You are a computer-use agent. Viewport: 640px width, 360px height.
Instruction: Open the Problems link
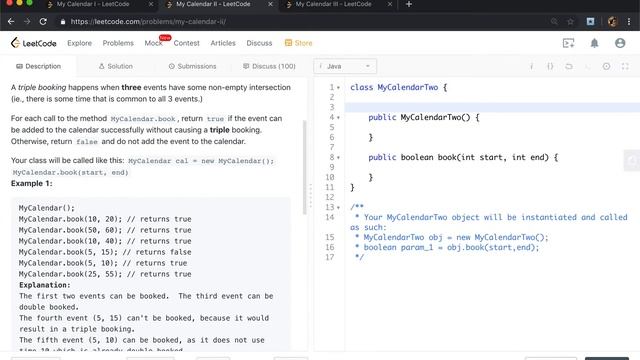[x=118, y=43]
